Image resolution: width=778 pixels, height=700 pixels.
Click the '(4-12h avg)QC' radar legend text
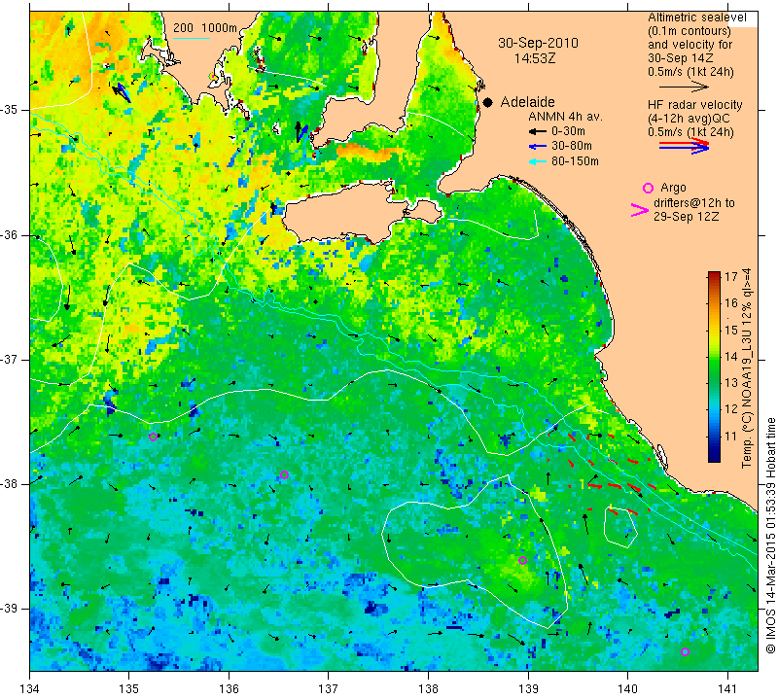coord(688,119)
